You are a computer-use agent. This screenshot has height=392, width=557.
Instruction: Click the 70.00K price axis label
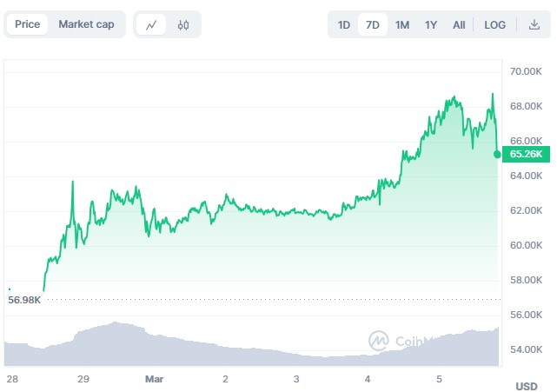(526, 71)
